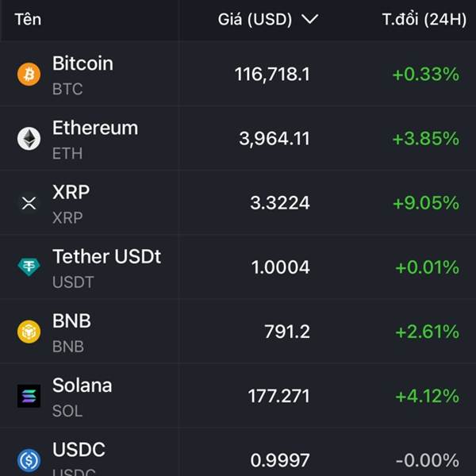Tap the orange Bitcoin coin icon

pos(29,75)
